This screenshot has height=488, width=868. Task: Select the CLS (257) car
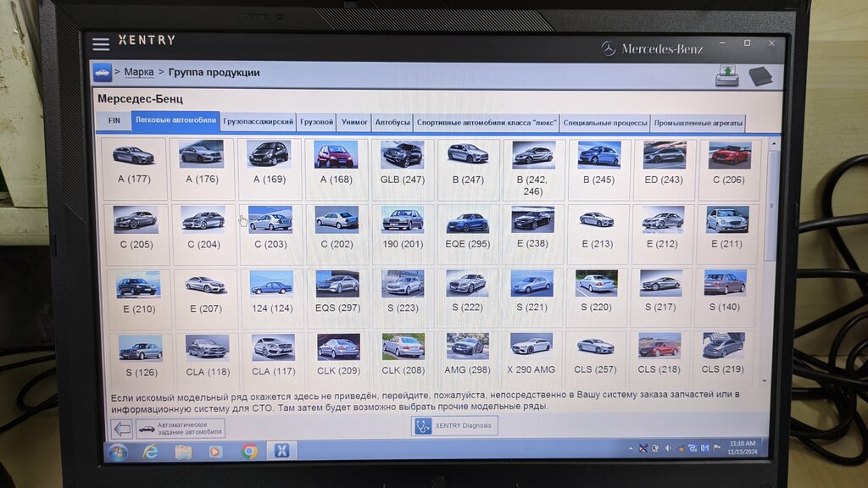pos(595,358)
